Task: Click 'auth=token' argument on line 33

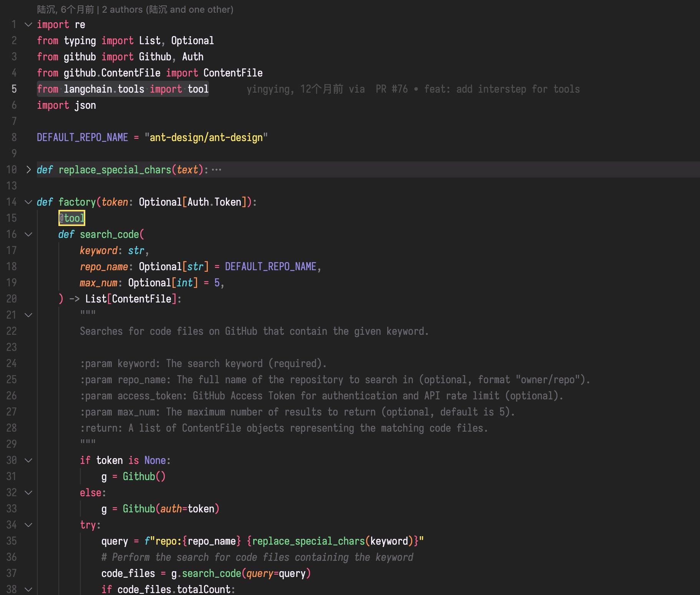Action: [187, 509]
